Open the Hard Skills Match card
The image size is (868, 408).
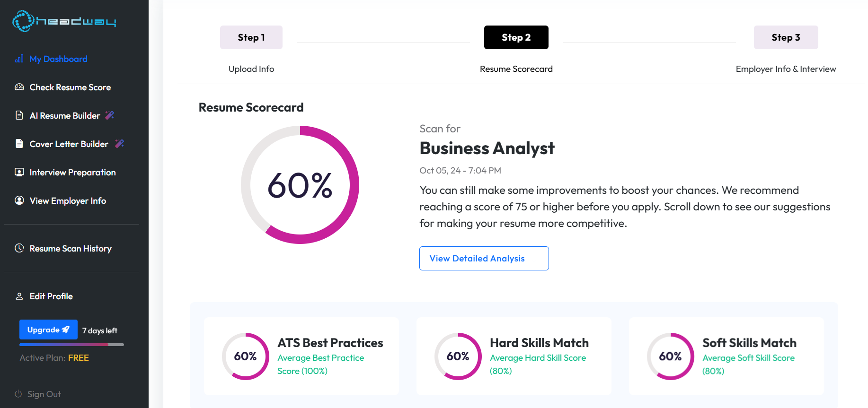[514, 356]
